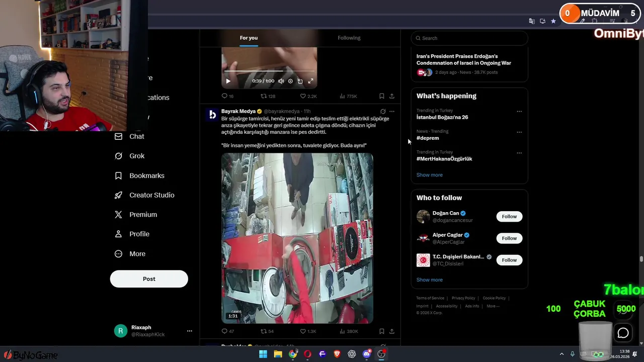The width and height of the screenshot is (644, 362).
Task: Seek on the top video's progress bar
Action: (269, 71)
